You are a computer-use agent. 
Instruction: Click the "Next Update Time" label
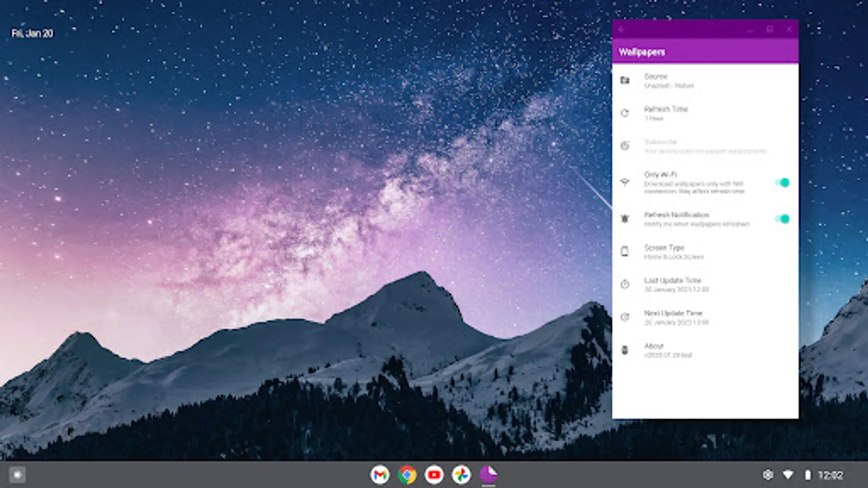tap(673, 313)
